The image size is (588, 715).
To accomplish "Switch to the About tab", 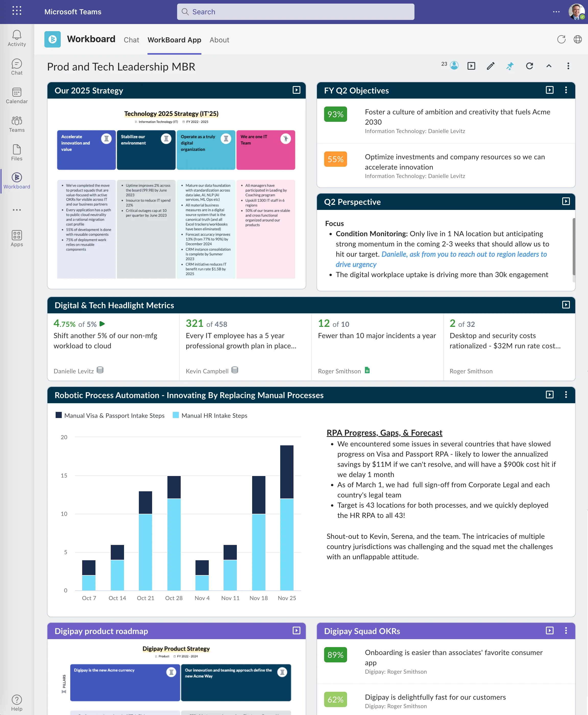I will pyautogui.click(x=219, y=40).
